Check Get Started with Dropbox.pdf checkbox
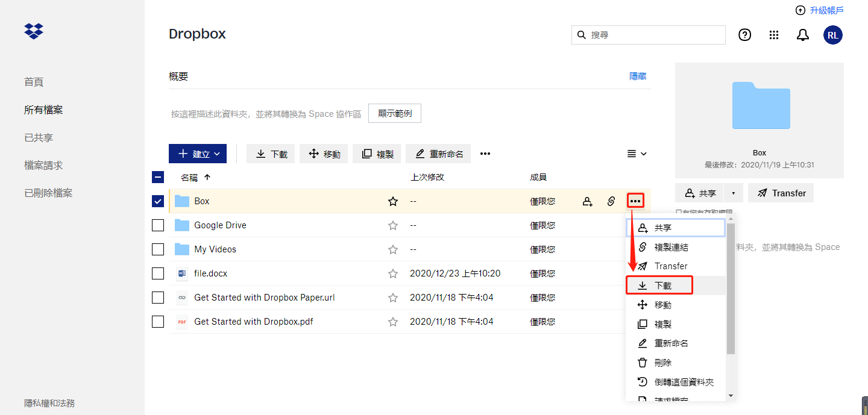 [x=158, y=322]
